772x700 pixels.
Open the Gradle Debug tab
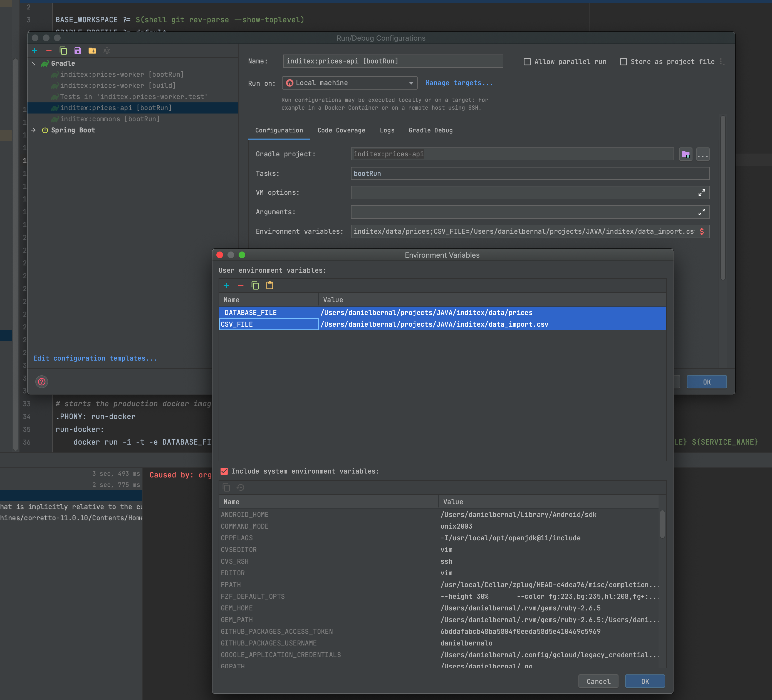(430, 130)
